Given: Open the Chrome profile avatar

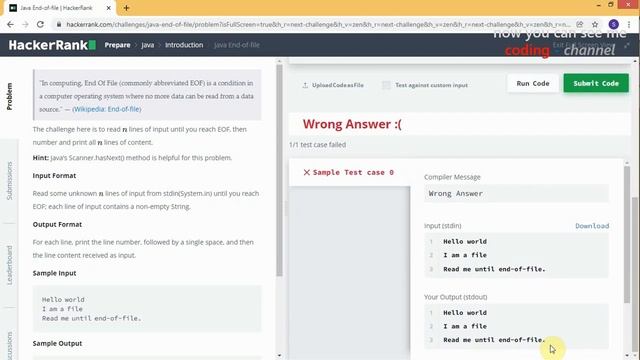Looking at the screenshot, I should pos(613,24).
